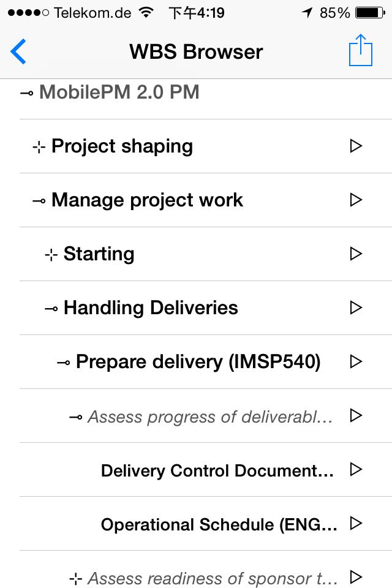Open Operational Schedule detail arrow
The width and height of the screenshot is (392, 588).
tap(355, 524)
